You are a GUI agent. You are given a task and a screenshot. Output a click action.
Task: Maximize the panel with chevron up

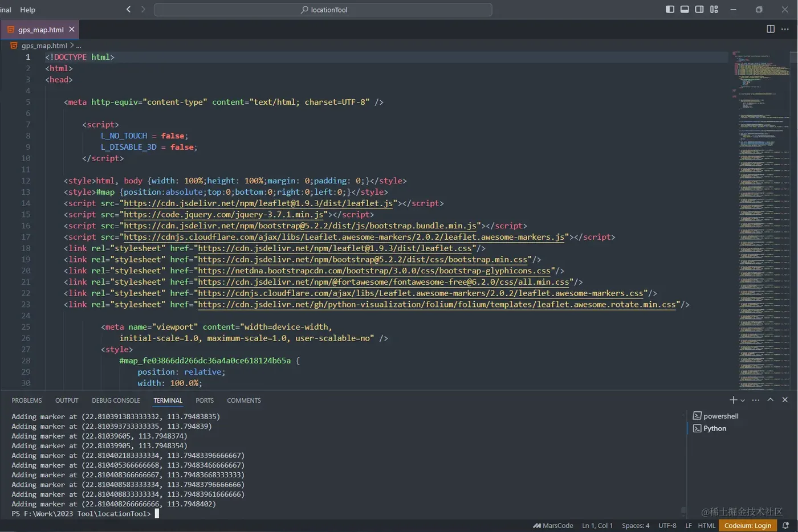click(x=770, y=400)
